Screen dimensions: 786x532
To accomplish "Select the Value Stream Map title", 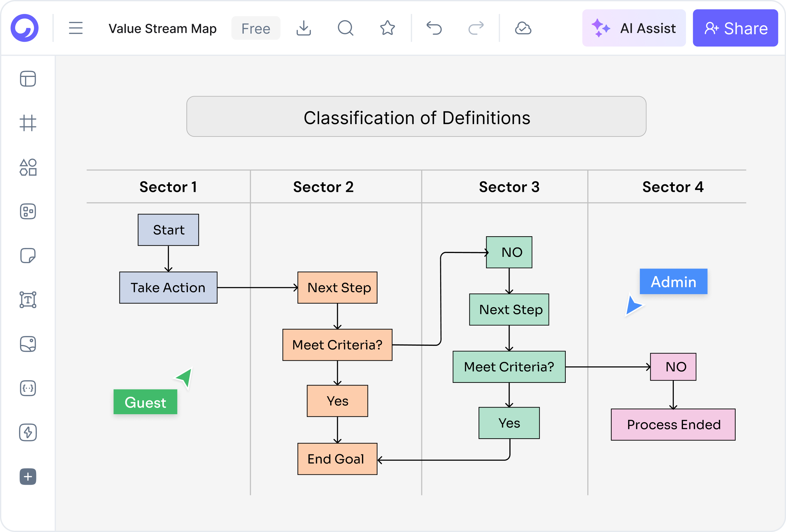I will tap(163, 28).
